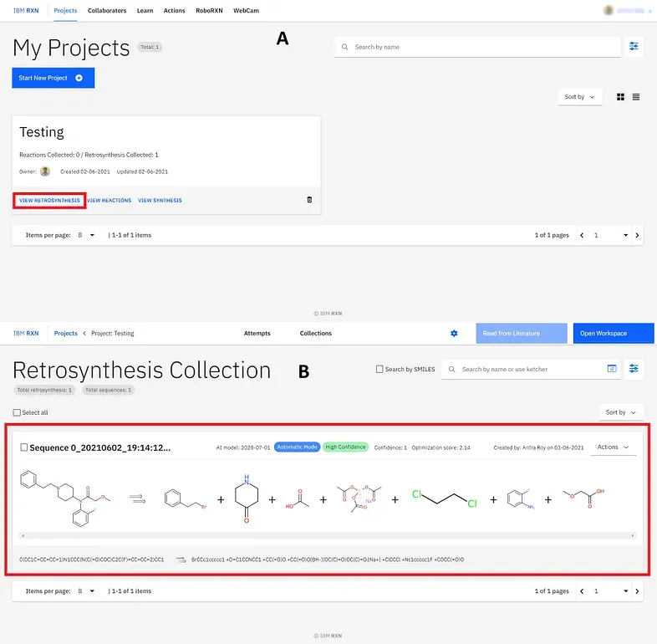Go to previous page in Retrosynthesis pagination
The height and width of the screenshot is (644, 657).
[x=582, y=591]
